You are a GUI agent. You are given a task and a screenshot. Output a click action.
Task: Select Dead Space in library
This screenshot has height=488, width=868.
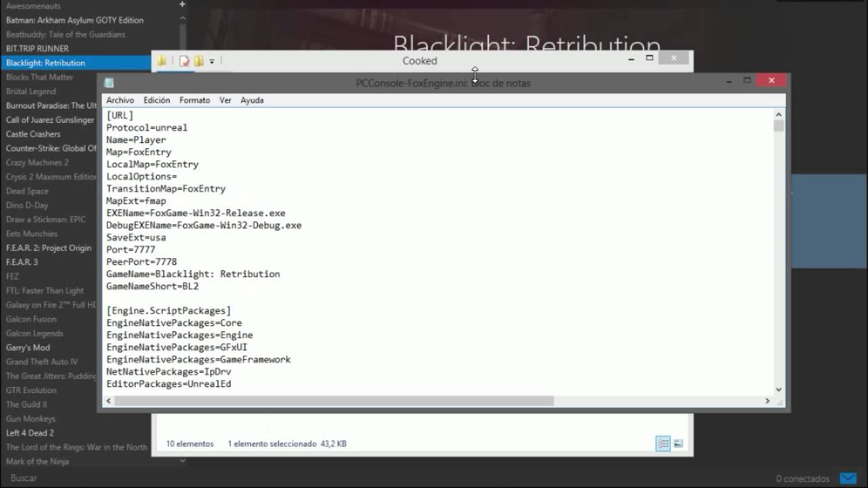pyautogui.click(x=27, y=191)
